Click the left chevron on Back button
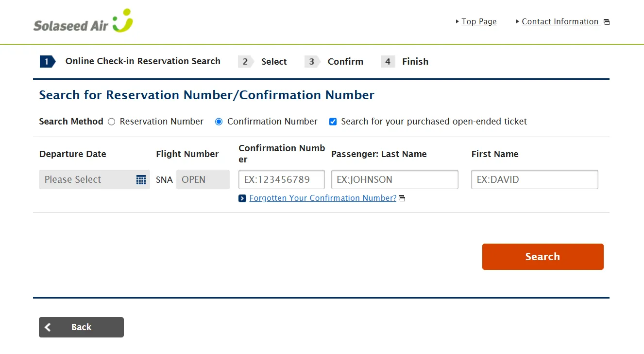Image resolution: width=644 pixels, height=354 pixels. [x=48, y=327]
